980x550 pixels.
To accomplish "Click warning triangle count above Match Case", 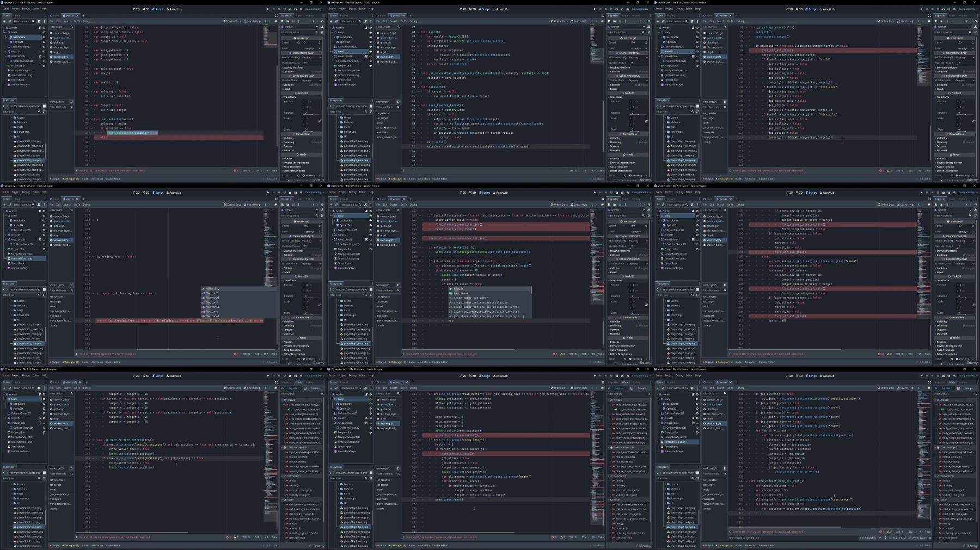I will click(x=890, y=532).
